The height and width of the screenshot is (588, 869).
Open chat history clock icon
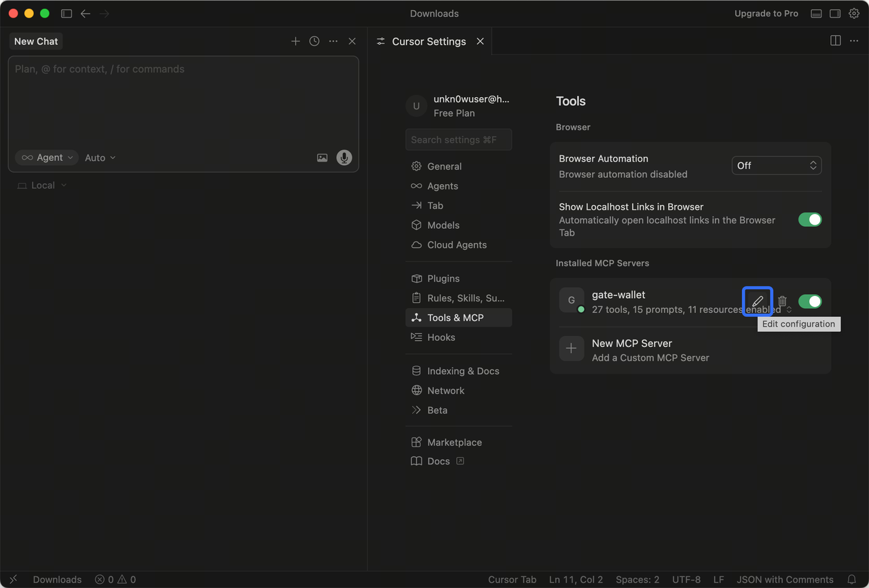(x=314, y=41)
